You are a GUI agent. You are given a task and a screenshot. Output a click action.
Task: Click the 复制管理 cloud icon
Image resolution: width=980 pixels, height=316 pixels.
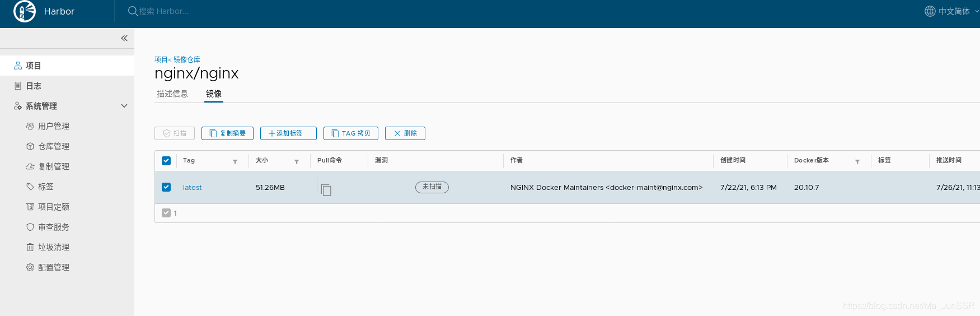[x=30, y=166]
